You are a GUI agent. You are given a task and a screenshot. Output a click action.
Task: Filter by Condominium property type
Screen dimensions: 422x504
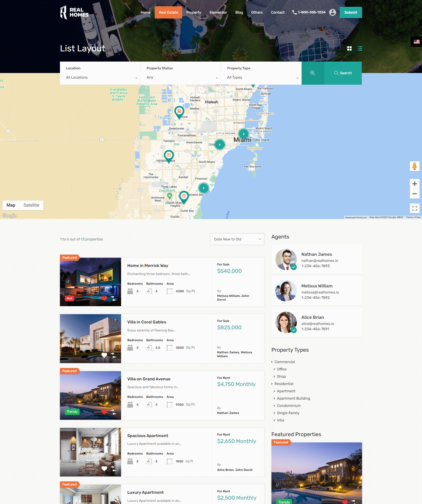click(x=289, y=406)
